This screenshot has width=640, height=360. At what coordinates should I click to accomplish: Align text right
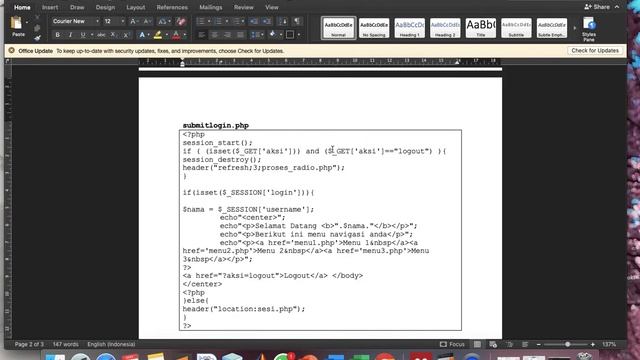(227, 35)
